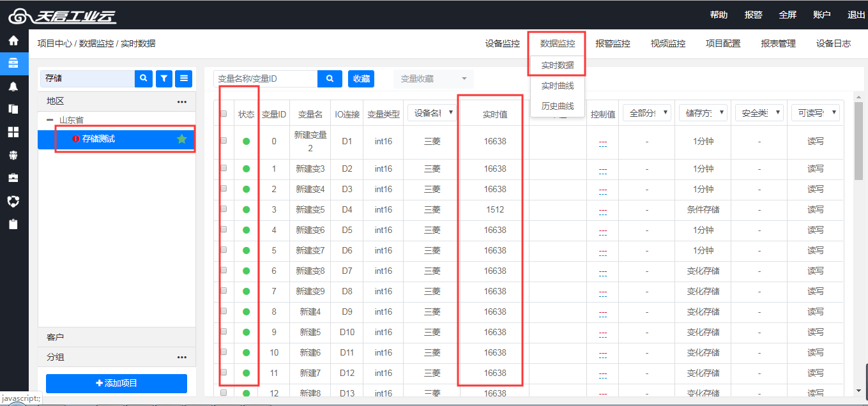Click the four-square grid icon in sidebar

13,132
